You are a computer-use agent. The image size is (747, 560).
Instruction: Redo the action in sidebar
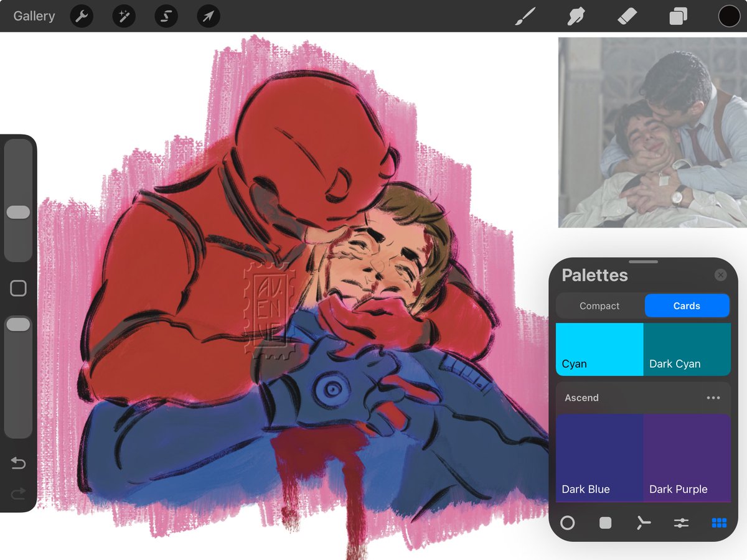(18, 493)
